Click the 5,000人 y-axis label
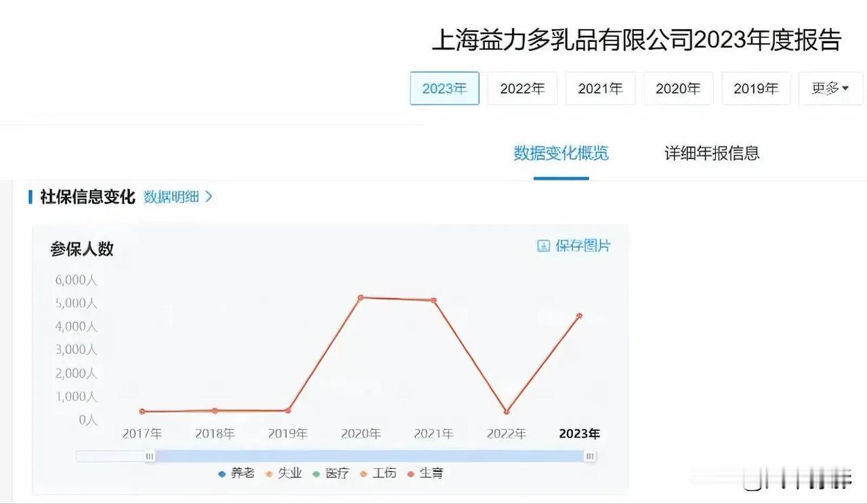This screenshot has height=504, width=867. [77, 303]
